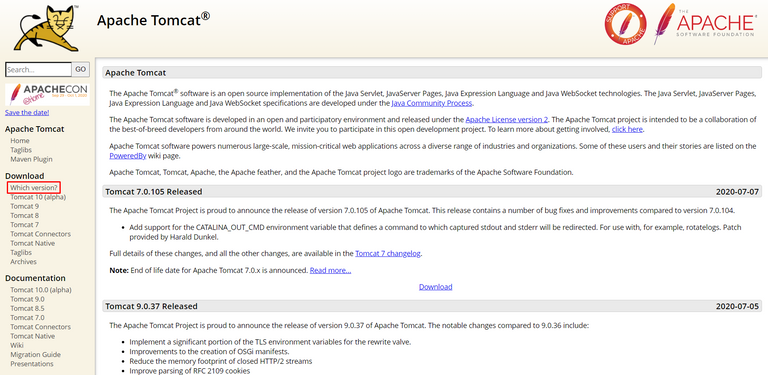Go to Home in Apache Tomcat menu
The height and width of the screenshot is (375, 768).
20,141
